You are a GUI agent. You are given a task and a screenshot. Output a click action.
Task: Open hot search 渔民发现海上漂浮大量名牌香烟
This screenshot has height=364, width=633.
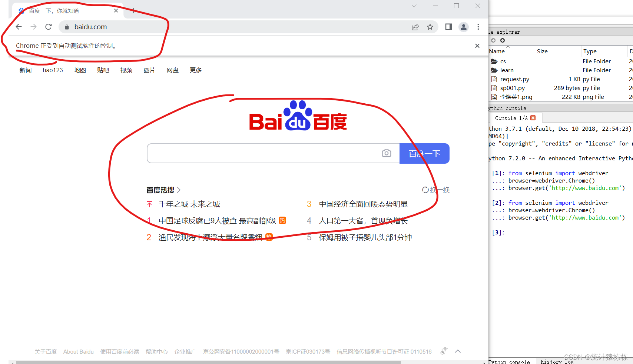[211, 237]
